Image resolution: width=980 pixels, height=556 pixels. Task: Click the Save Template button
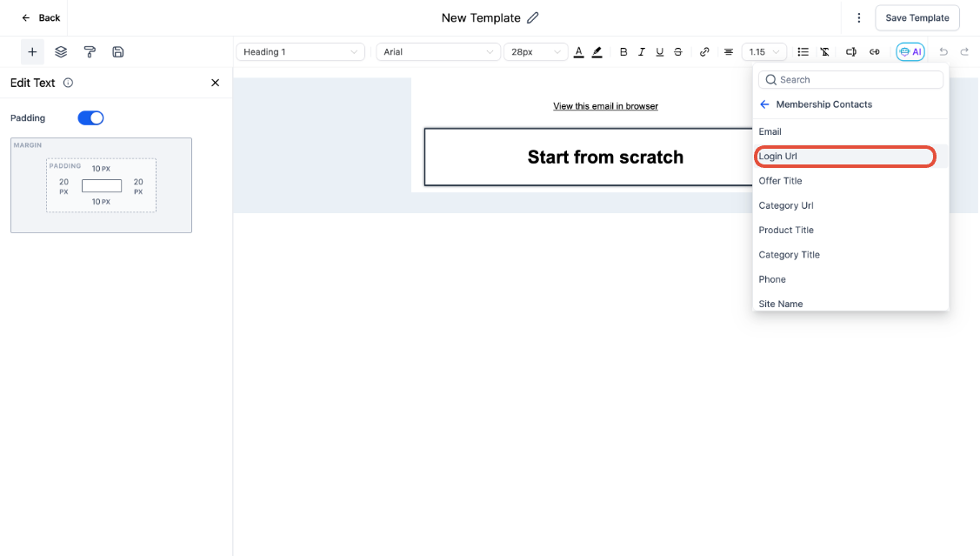click(x=917, y=18)
